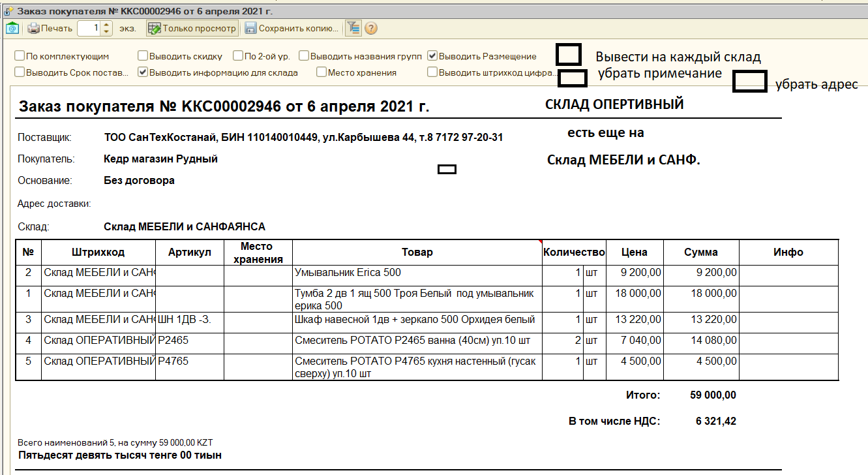The height and width of the screenshot is (475, 868).
Task: Enable Выводить названия групп checkbox
Action: point(314,56)
